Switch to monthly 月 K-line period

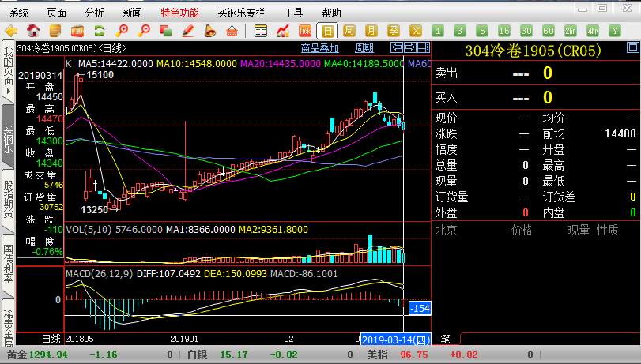[371, 31]
